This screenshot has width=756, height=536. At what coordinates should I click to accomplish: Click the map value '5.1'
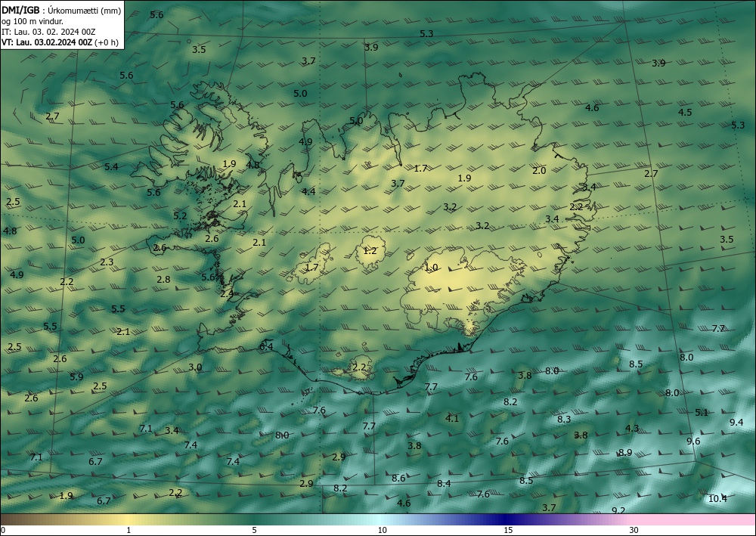click(x=702, y=412)
